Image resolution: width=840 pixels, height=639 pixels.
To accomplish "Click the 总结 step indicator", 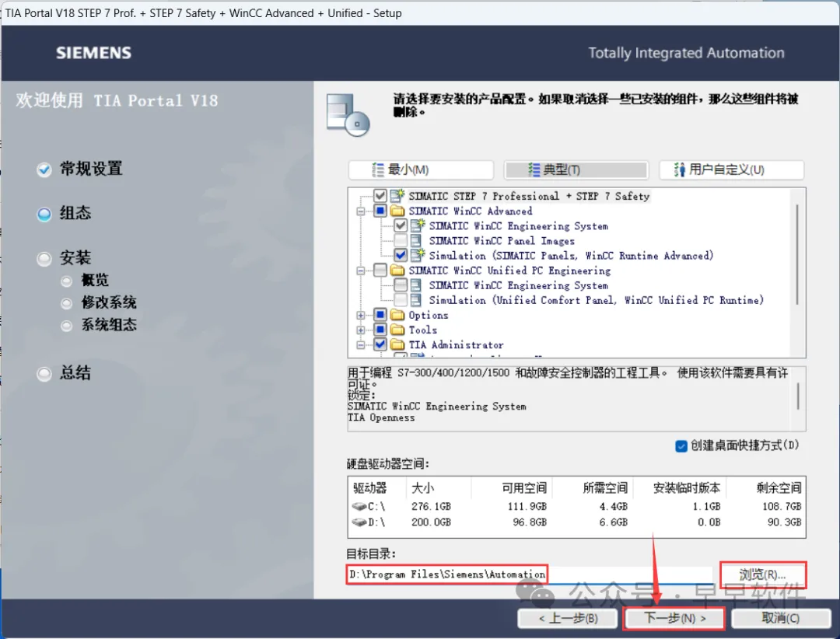I will [x=44, y=374].
